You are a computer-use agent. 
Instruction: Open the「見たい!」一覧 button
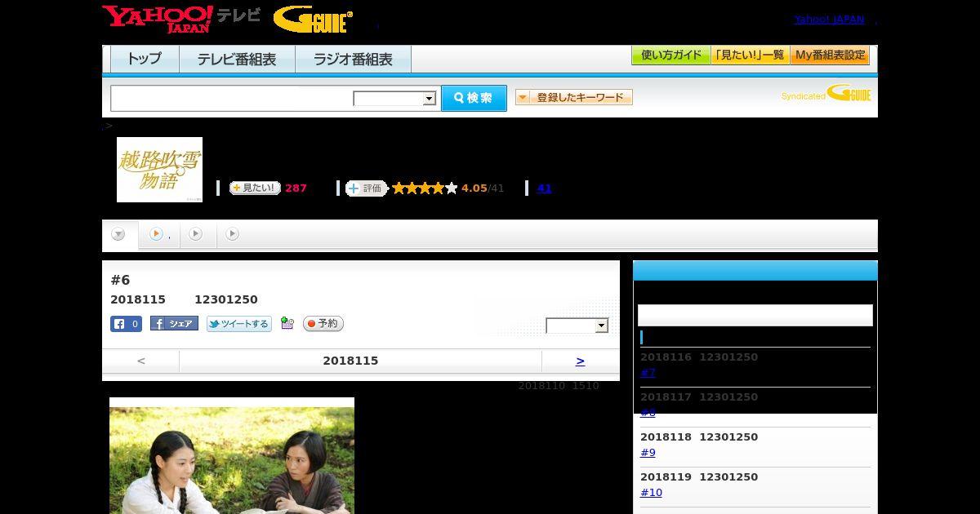[x=750, y=55]
